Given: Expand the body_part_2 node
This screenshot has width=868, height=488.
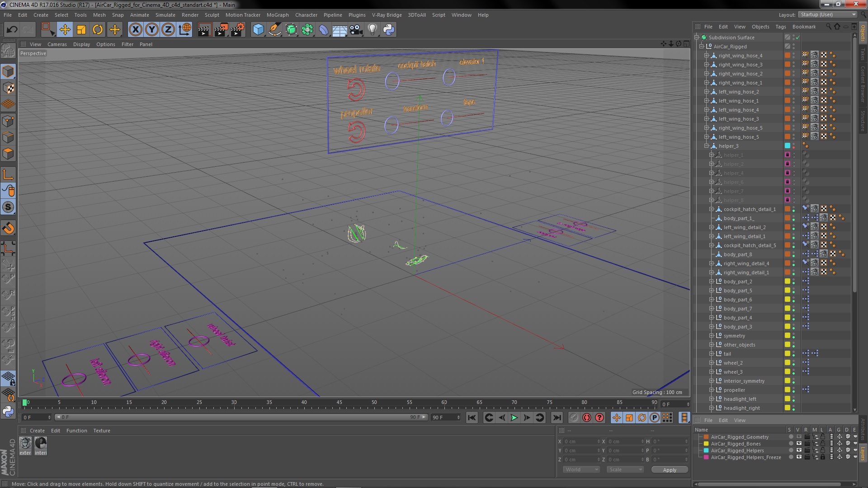Looking at the screenshot, I should (712, 282).
